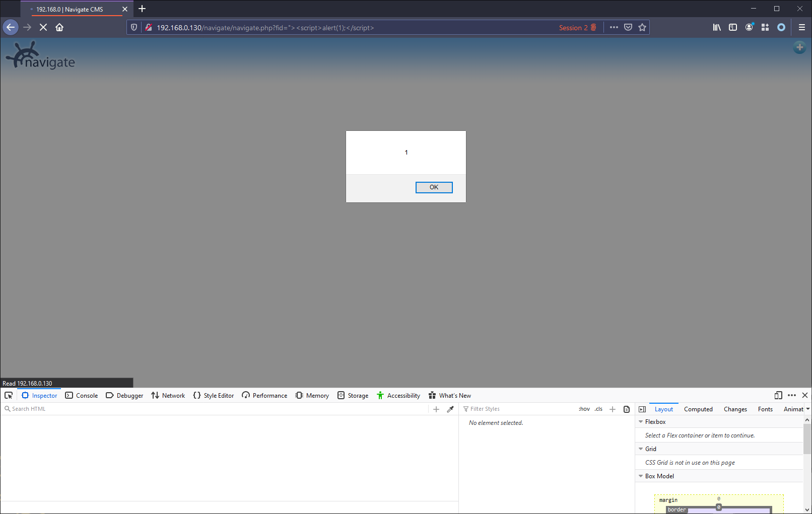Create a new node in markup

(x=436, y=409)
